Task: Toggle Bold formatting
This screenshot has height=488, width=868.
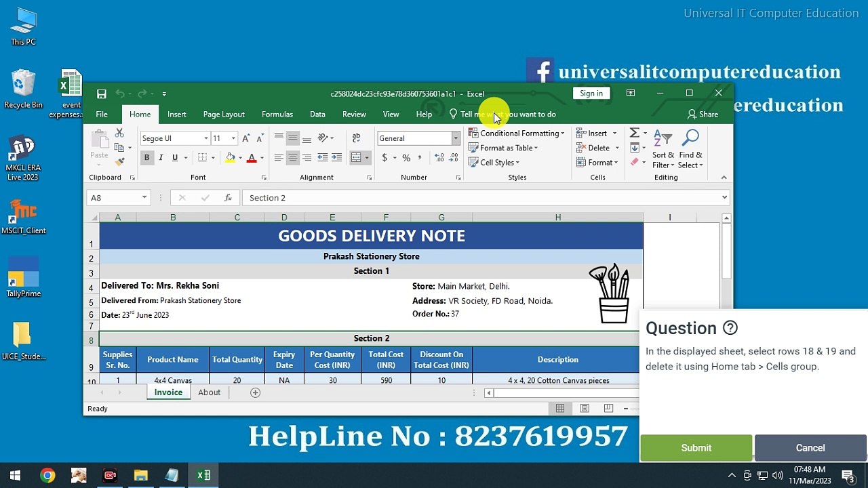Action: tap(146, 158)
